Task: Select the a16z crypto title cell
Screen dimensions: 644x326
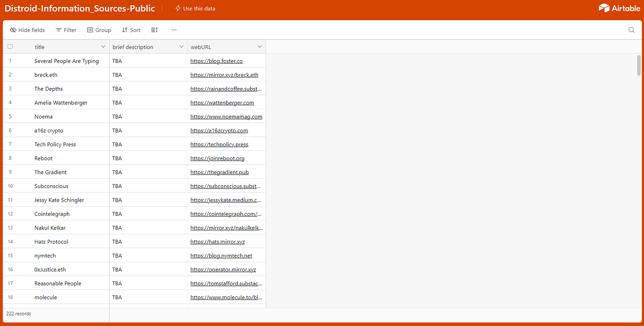Action: (49, 130)
